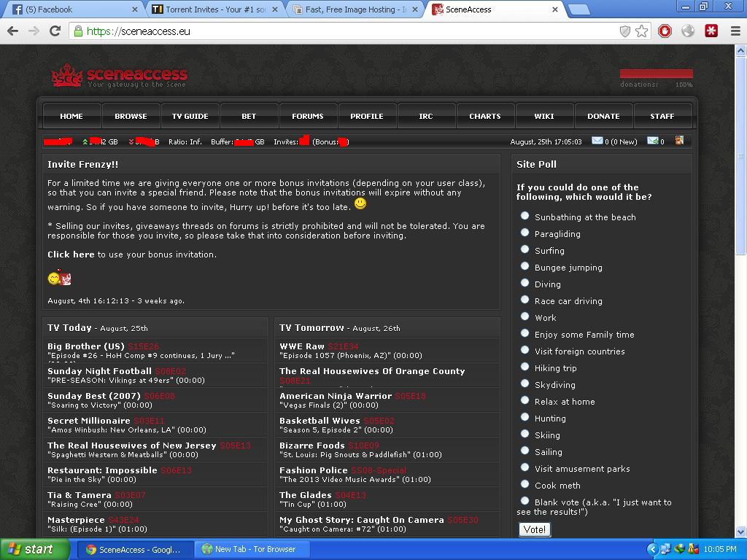Select the 'Diving' poll option
Screen dimensions: 747x560
click(525, 282)
